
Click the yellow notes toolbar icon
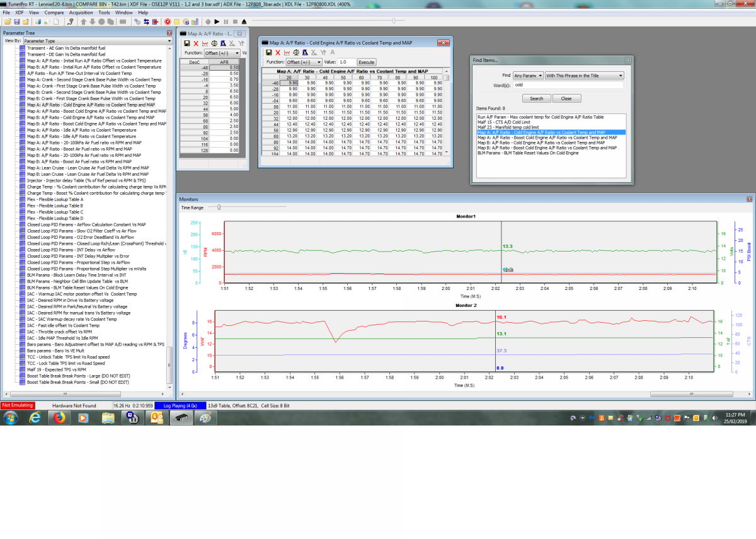pos(177,21)
